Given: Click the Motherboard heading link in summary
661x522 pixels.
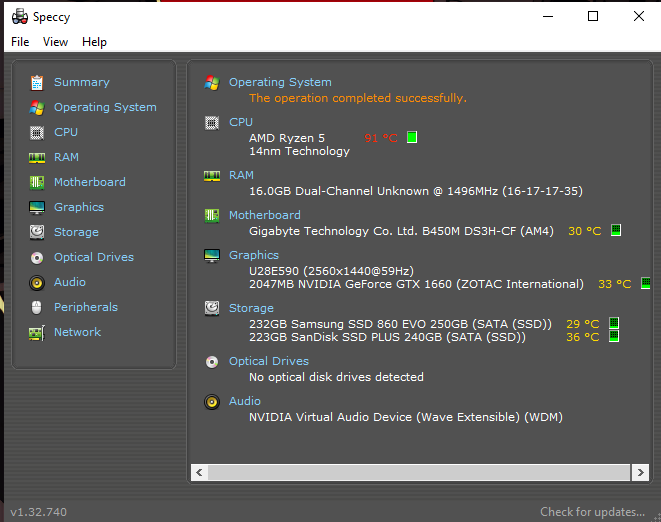Looking at the screenshot, I should coord(264,215).
